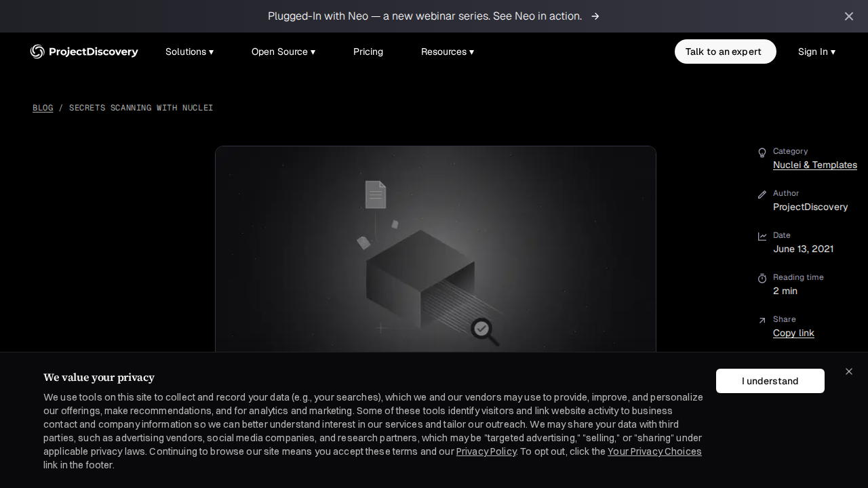Image resolution: width=868 pixels, height=488 pixels.
Task: Open the Nuclei & Templates category
Action: 815,165
